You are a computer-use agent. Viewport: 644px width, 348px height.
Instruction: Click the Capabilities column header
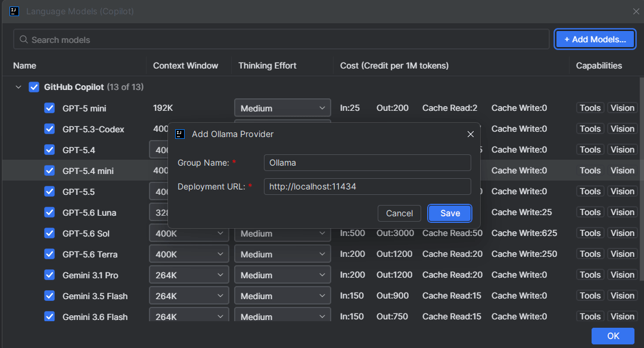pos(599,66)
